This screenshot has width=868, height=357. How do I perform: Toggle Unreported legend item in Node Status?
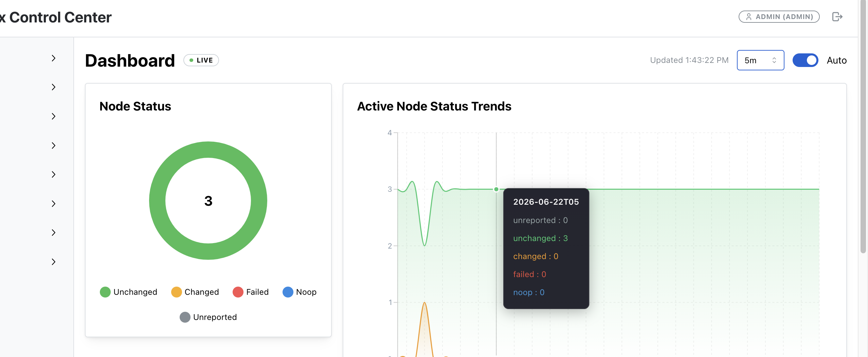pos(208,317)
